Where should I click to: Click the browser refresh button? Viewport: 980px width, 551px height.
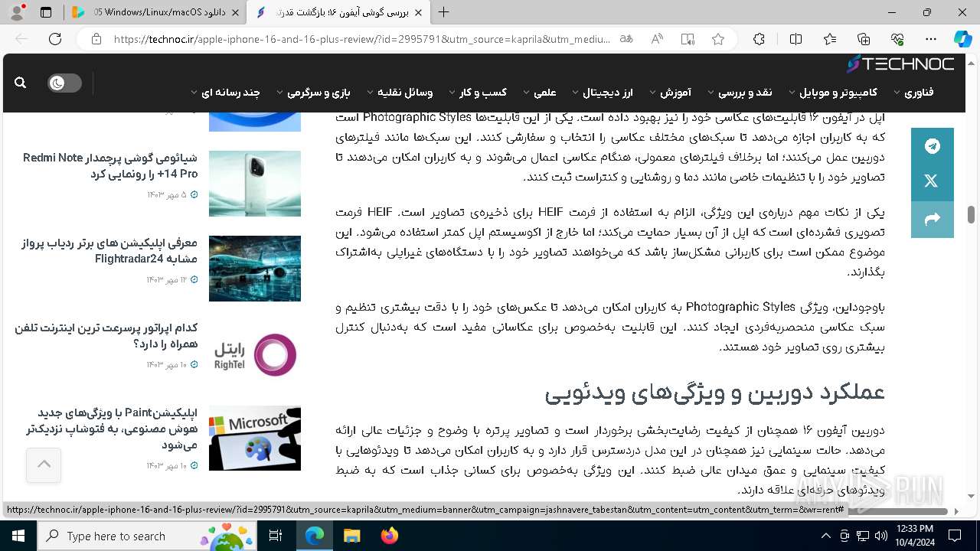[55, 39]
